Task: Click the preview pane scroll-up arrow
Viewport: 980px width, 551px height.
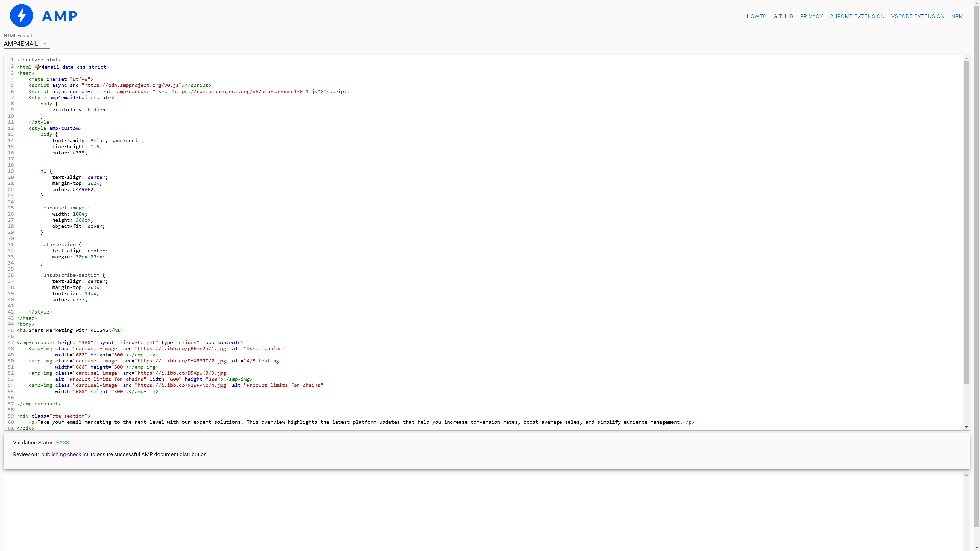Action: [x=966, y=475]
